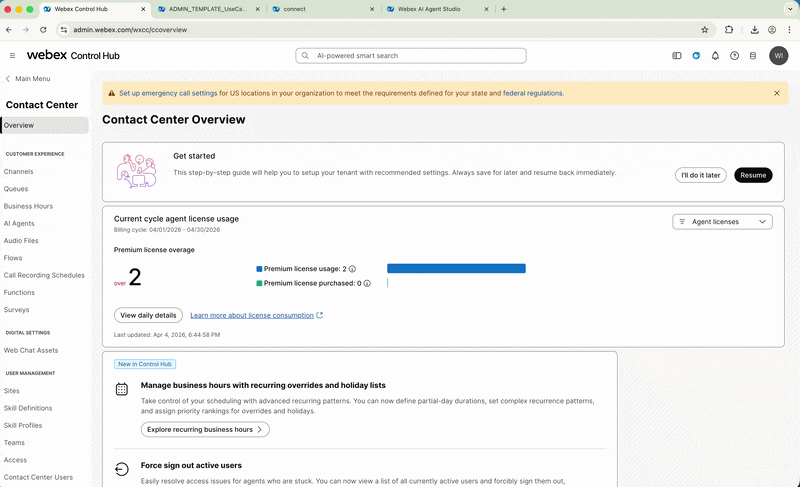Open the help question mark icon
This screenshot has width=800, height=487.
(734, 56)
